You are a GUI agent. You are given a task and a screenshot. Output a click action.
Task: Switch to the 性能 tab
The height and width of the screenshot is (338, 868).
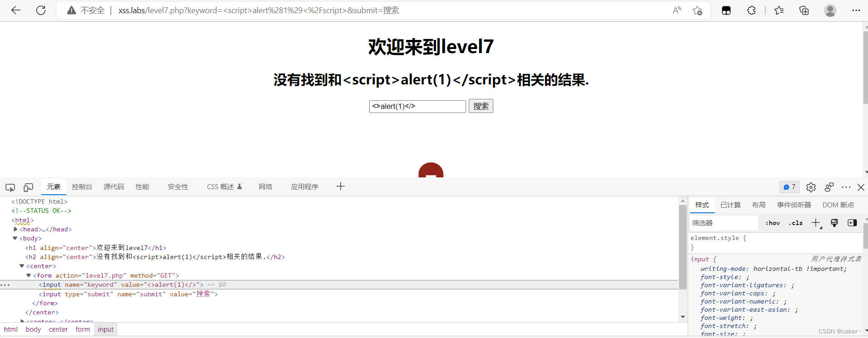(x=142, y=187)
